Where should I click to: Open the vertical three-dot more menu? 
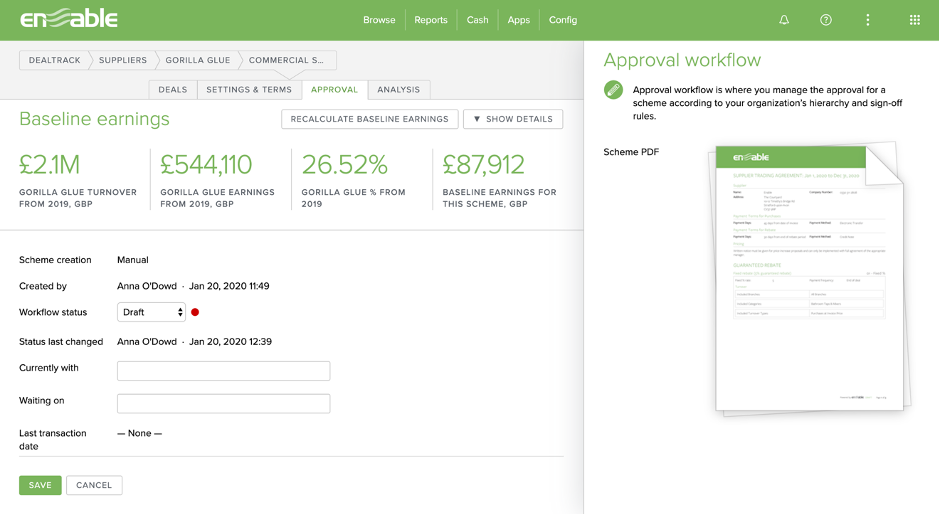click(x=868, y=20)
